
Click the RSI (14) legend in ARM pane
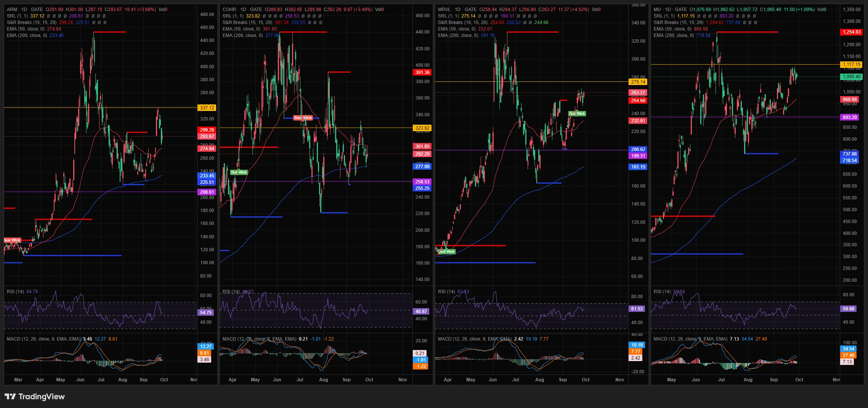click(x=15, y=292)
